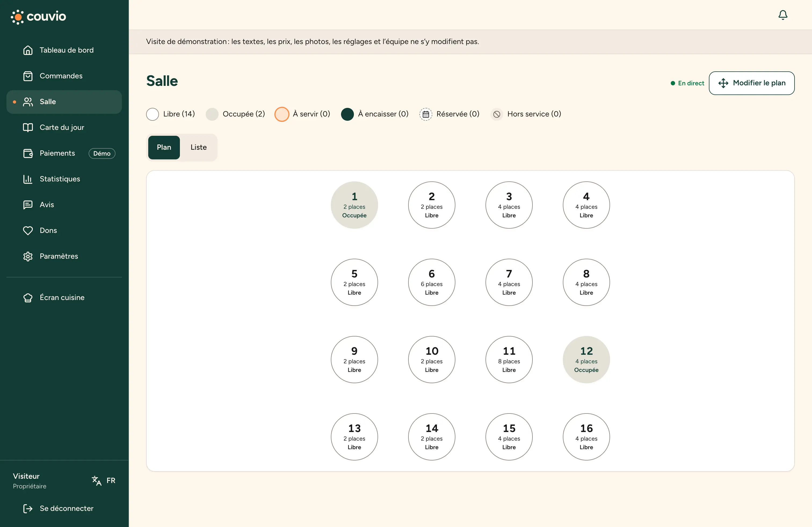Click the Libre (14) legend label
Screen dimensions: 812x527
click(x=179, y=114)
